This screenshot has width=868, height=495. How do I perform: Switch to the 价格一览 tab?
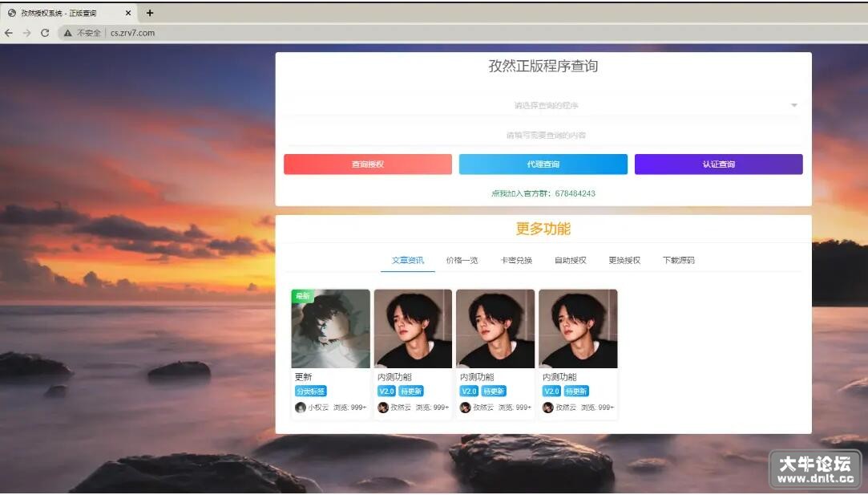click(462, 260)
